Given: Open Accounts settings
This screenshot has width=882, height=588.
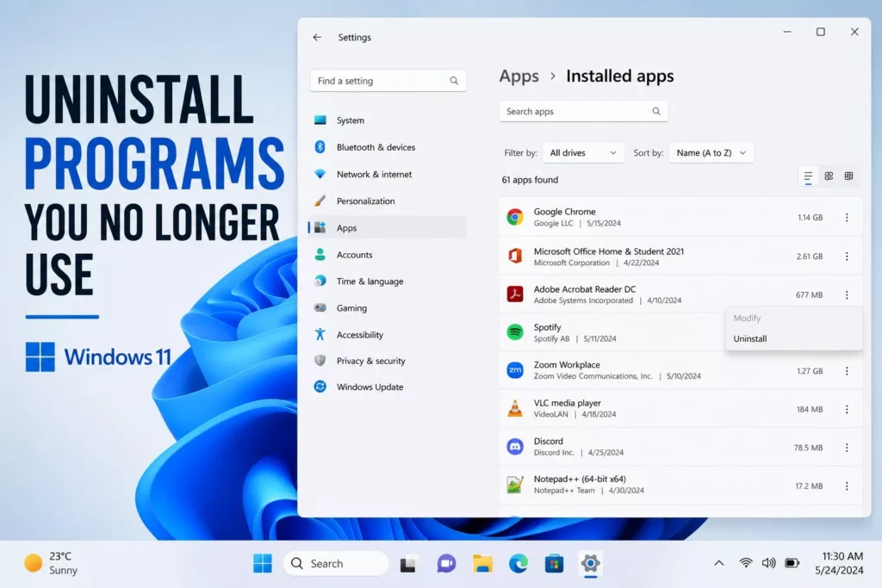Looking at the screenshot, I should point(388,255).
